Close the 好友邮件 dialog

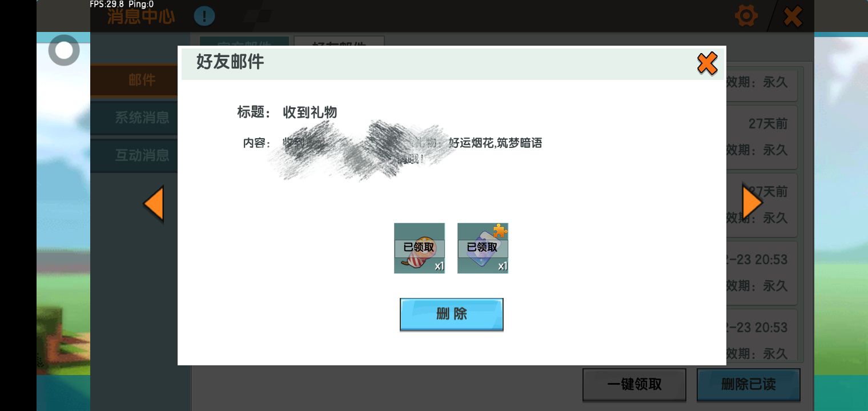[707, 63]
